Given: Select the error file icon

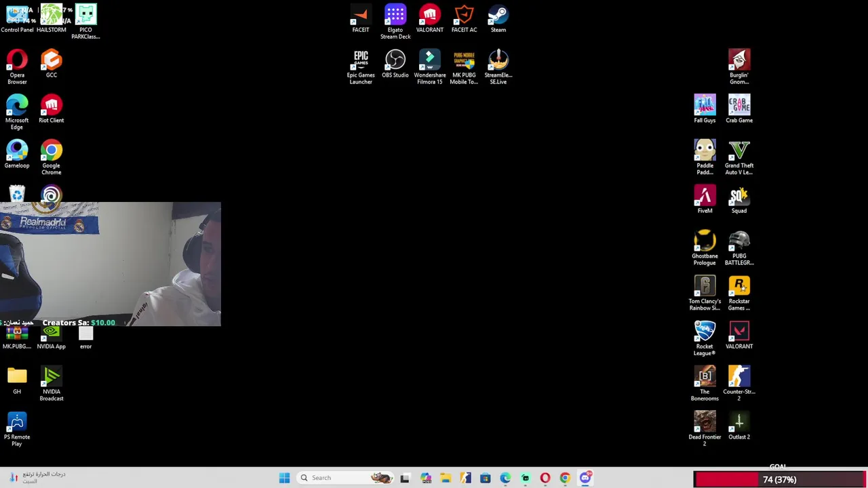Looking at the screenshot, I should click(x=85, y=338).
